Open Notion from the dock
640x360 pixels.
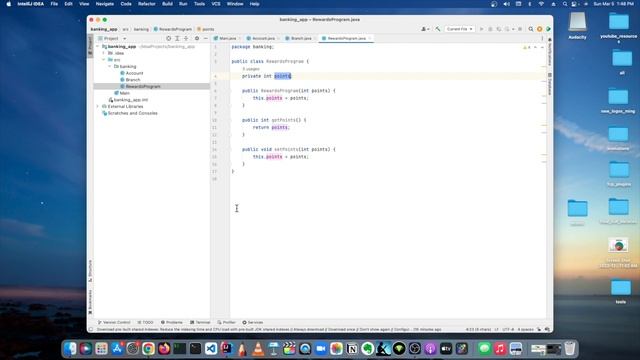pos(352,349)
